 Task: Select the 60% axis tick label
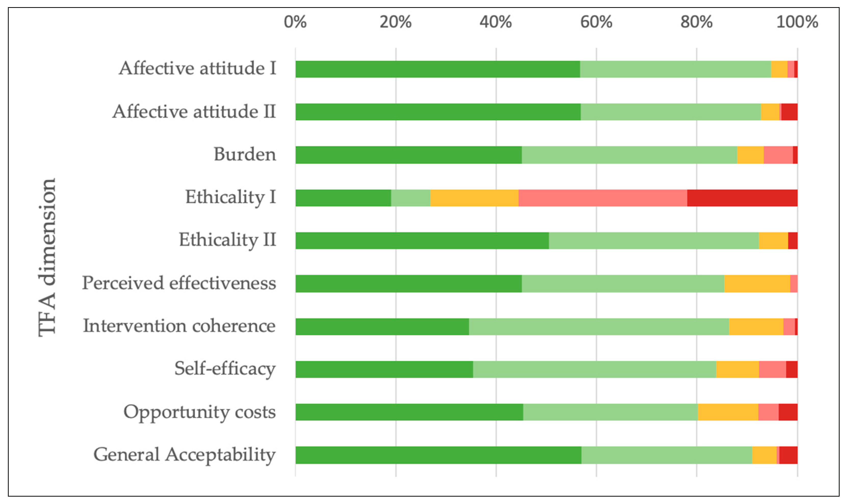tap(596, 22)
